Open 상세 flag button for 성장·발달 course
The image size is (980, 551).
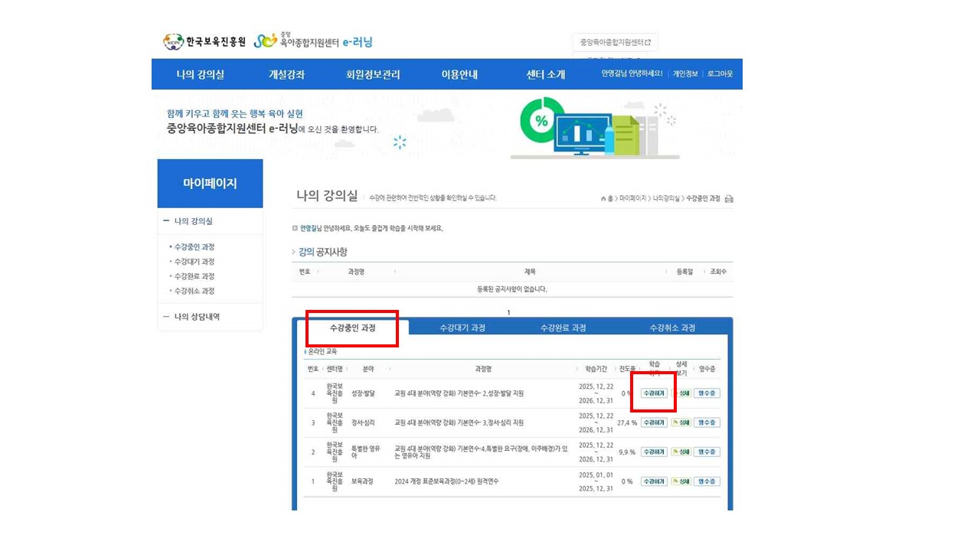click(x=681, y=393)
